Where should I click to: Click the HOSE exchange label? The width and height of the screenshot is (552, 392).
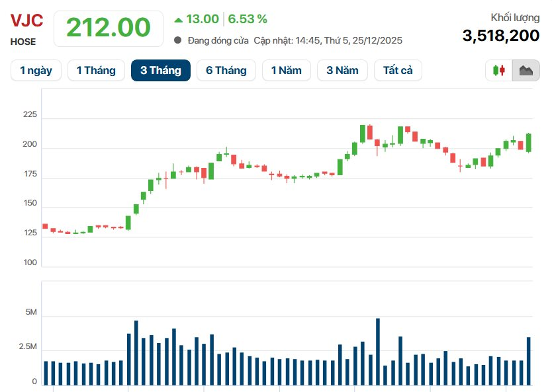(x=23, y=42)
